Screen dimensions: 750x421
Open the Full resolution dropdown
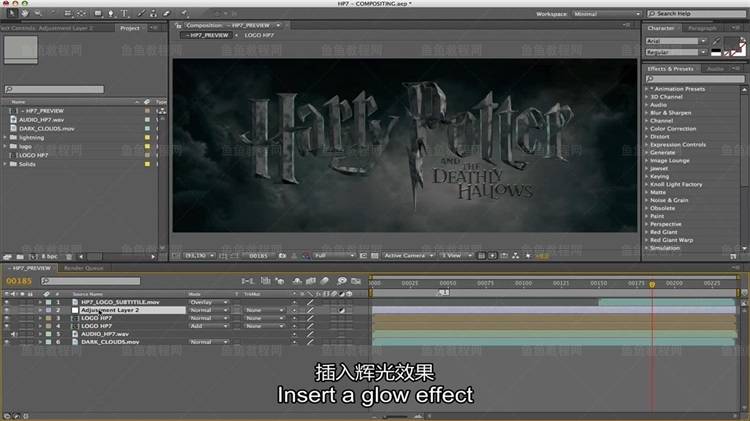coord(334,256)
